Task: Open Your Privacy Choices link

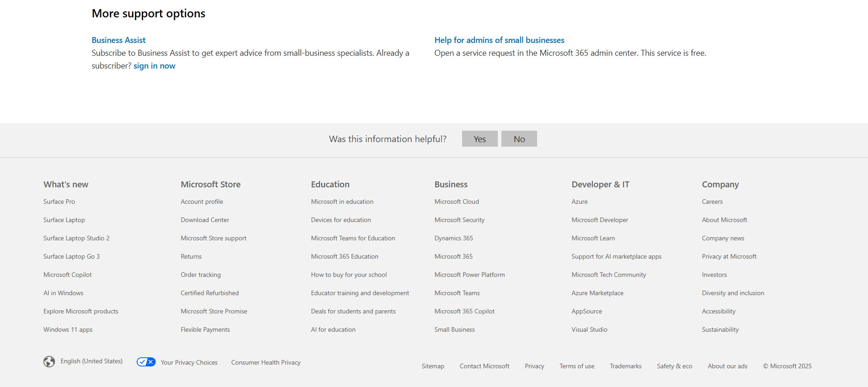Action: click(189, 362)
